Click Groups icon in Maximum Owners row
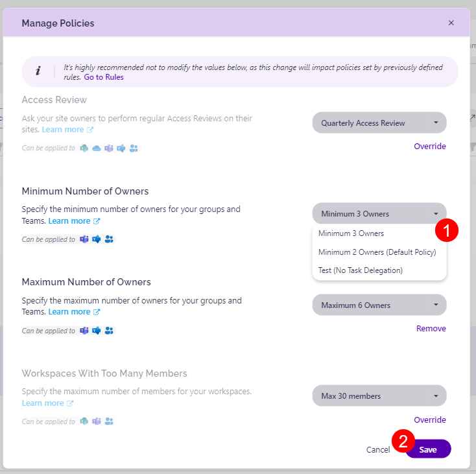This screenshot has width=476, height=474. point(109,331)
